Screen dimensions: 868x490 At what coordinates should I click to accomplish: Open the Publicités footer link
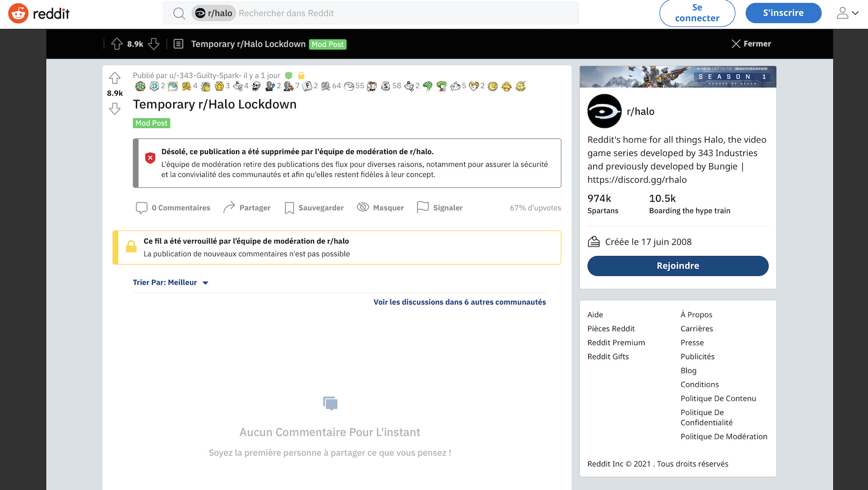pos(698,357)
